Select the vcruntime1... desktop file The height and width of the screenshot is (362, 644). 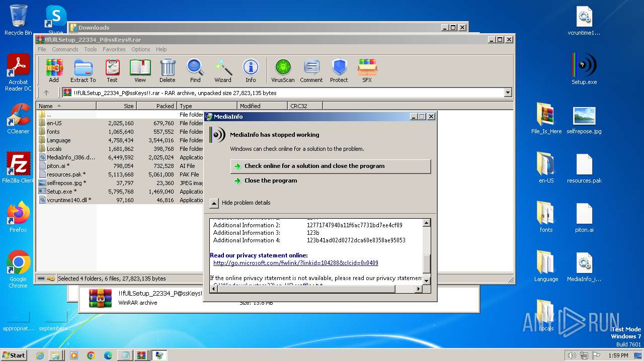coord(584,20)
